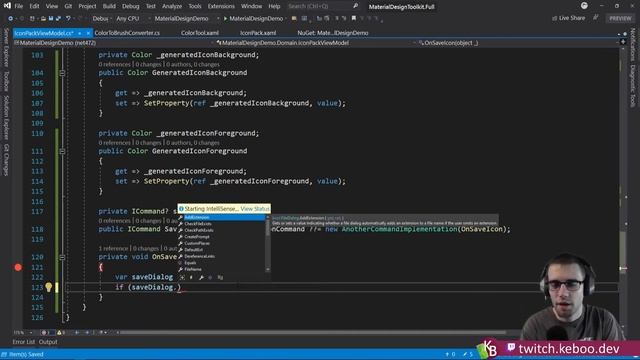The image size is (640, 360).
Task: Close the IconPackViewModel.cs tab
Action: tap(88, 33)
